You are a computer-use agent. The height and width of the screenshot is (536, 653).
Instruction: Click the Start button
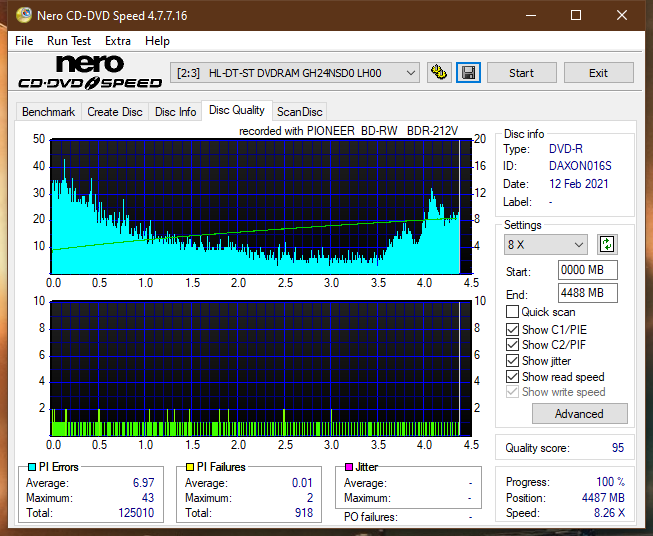click(x=521, y=73)
